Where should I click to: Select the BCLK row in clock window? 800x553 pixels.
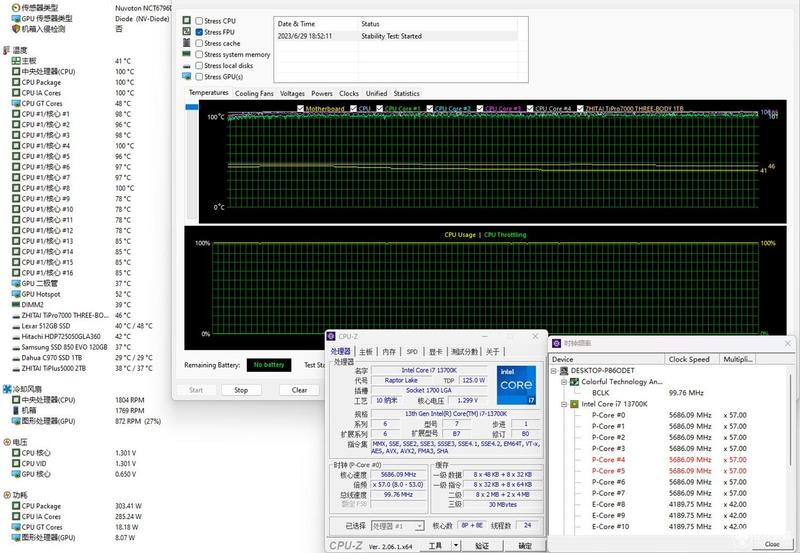[x=647, y=393]
